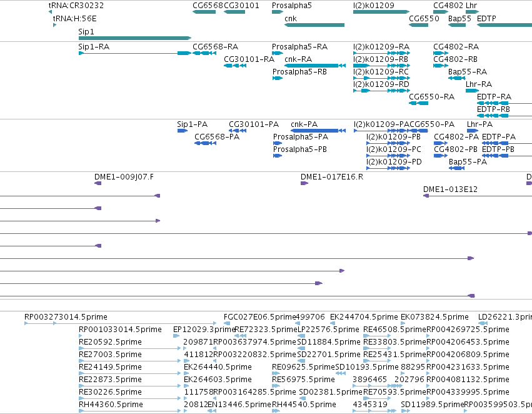Select the Prosalpha5-PB protein label
The width and height of the screenshot is (532, 414).
pos(300,149)
